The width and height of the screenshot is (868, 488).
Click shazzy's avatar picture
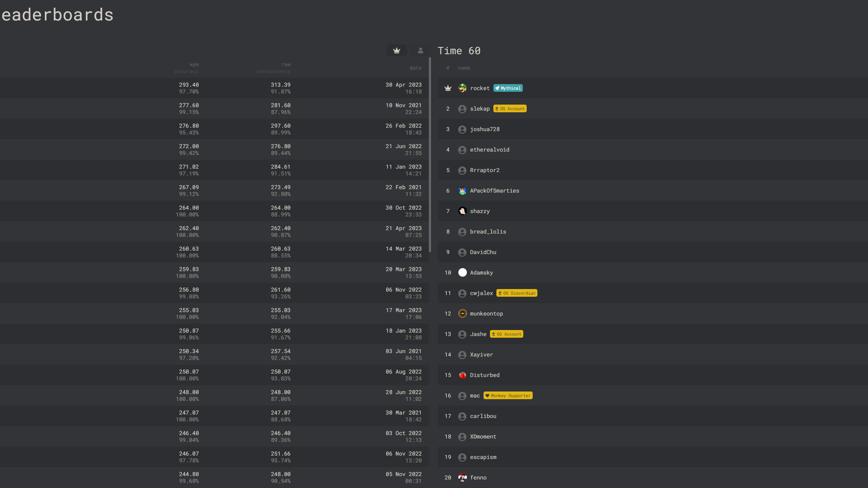pyautogui.click(x=462, y=211)
